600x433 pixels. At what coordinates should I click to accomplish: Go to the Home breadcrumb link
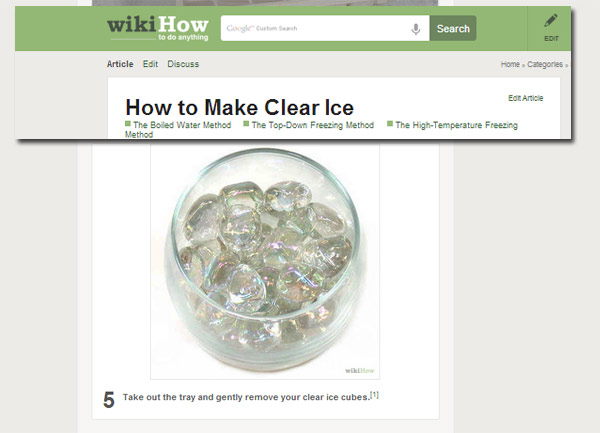click(510, 64)
